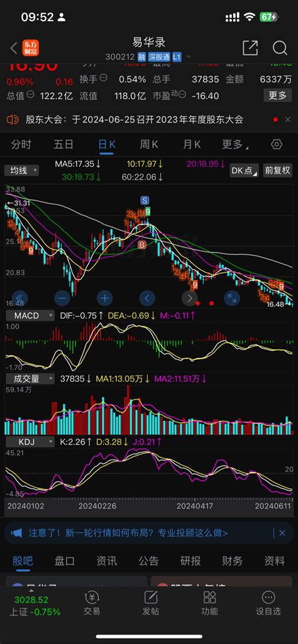298x644 pixels.
Task: Toggle 前复权 price adjustment
Action: click(x=278, y=170)
